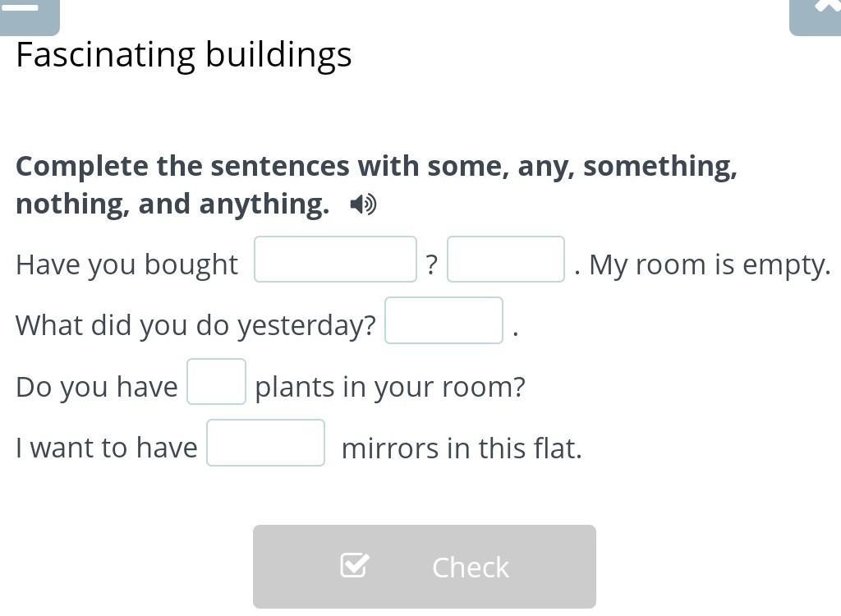Click the small blank before 'plants in your room?'

click(216, 382)
